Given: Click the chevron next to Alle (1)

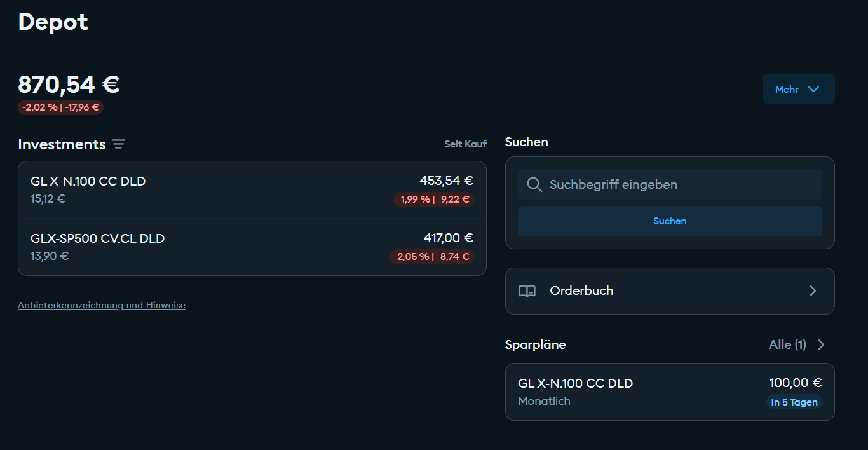Looking at the screenshot, I should (x=821, y=345).
